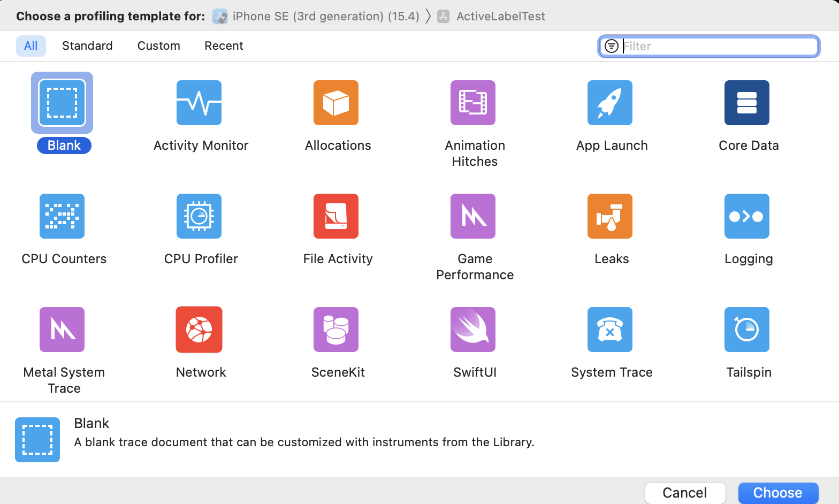Show the Recent templates tab

[224, 46]
